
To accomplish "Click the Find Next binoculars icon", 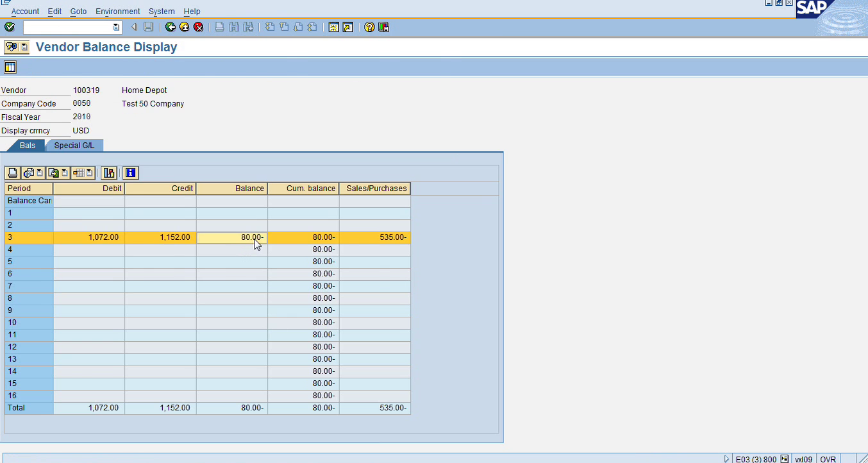I will (x=247, y=27).
